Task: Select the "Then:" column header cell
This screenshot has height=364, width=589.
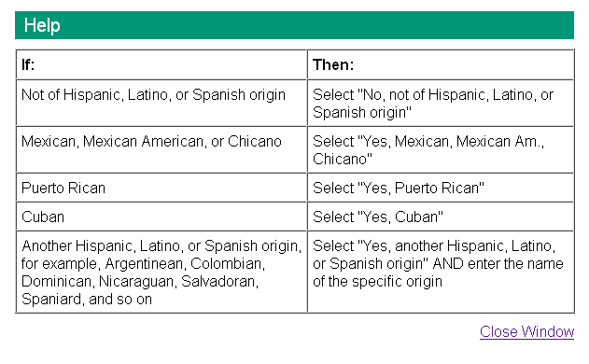Action: (441, 64)
